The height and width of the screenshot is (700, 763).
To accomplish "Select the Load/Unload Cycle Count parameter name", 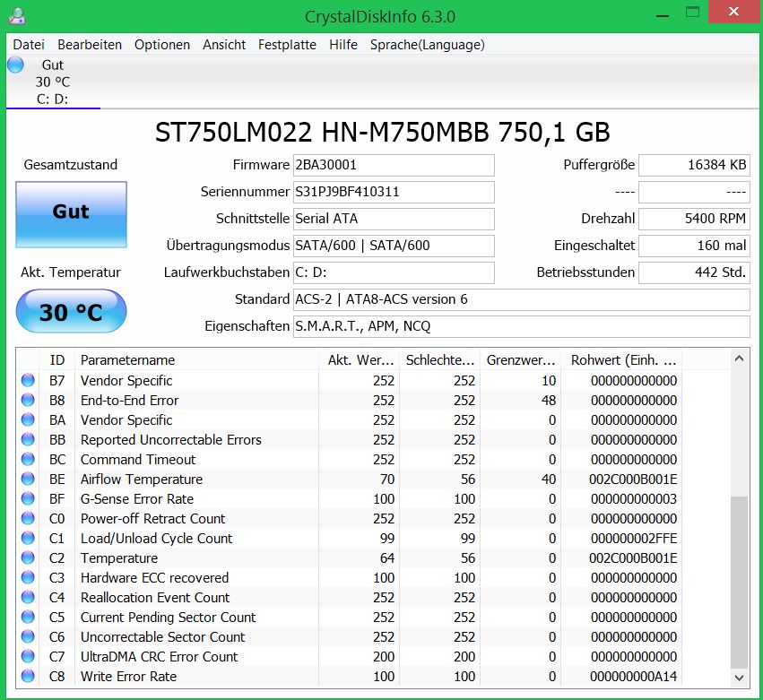I will 157,539.
